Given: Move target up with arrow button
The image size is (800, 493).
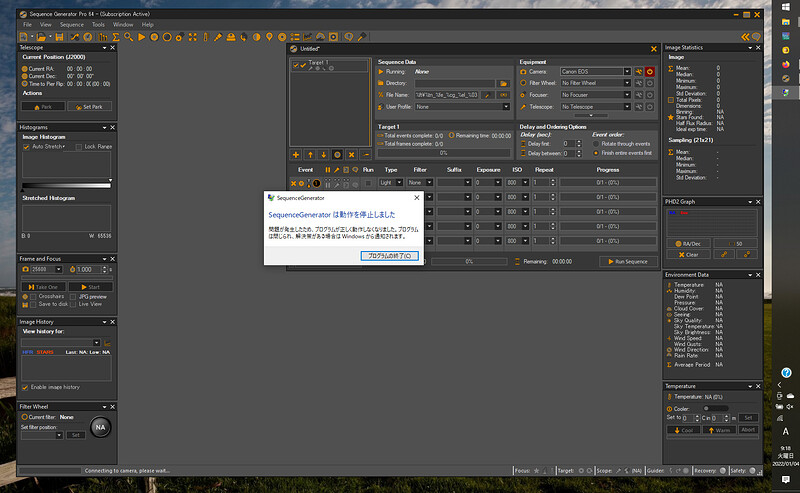Looking at the screenshot, I should click(x=310, y=155).
